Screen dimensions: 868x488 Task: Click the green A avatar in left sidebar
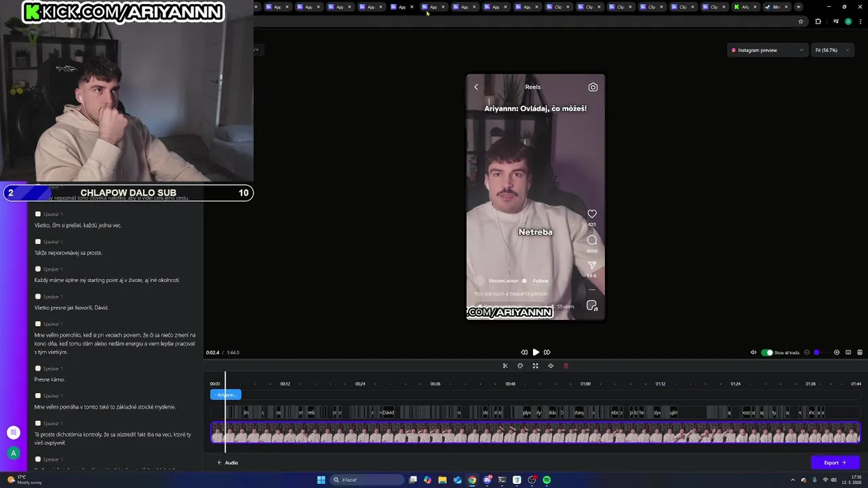(x=14, y=453)
